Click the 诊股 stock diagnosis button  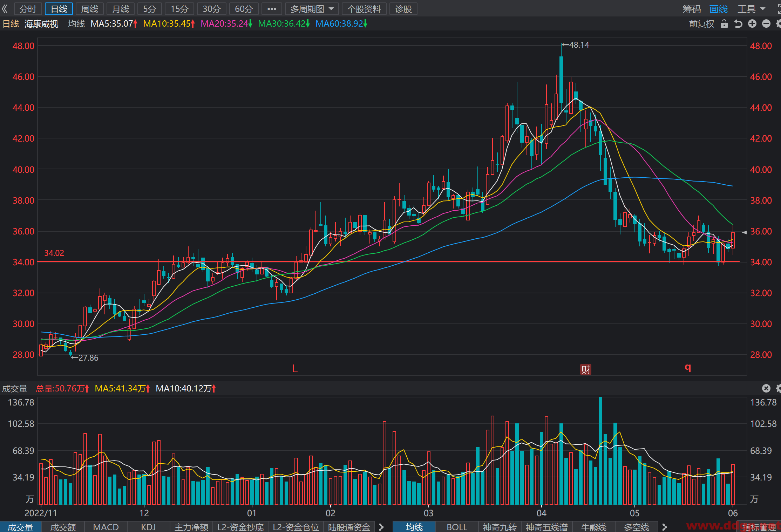[403, 9]
